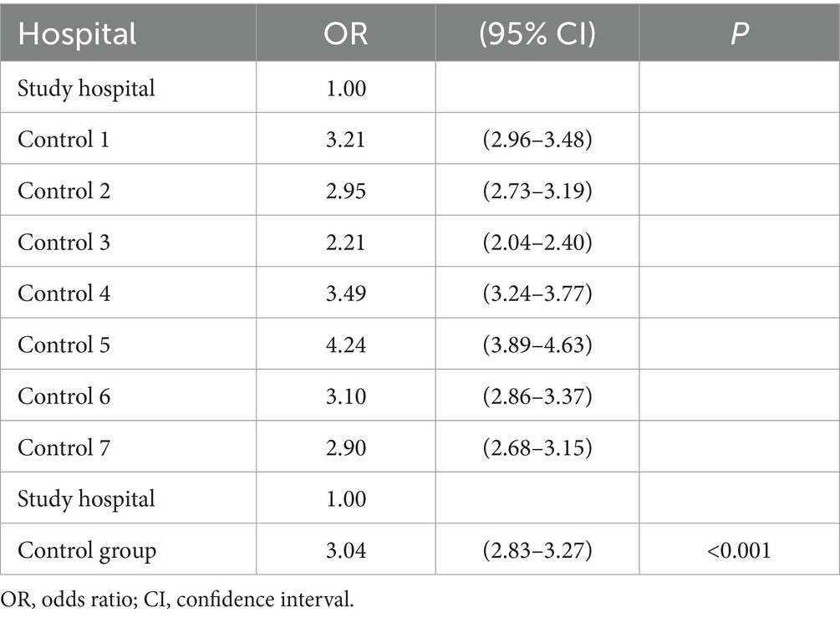The height and width of the screenshot is (618, 840).
Task: Click the first Study hospital label
Action: (86, 89)
